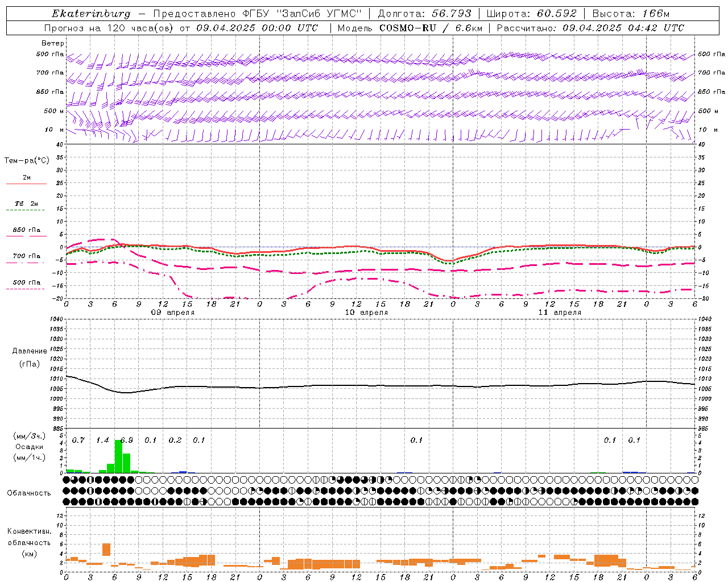
Task: Click the tallest orange convective cloud bar
Action: pyautogui.click(x=106, y=550)
